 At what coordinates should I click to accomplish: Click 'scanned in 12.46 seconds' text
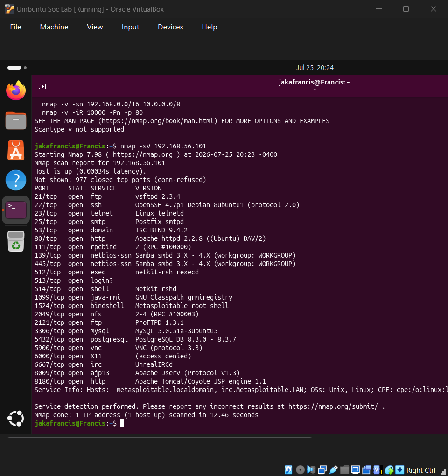tap(214, 415)
